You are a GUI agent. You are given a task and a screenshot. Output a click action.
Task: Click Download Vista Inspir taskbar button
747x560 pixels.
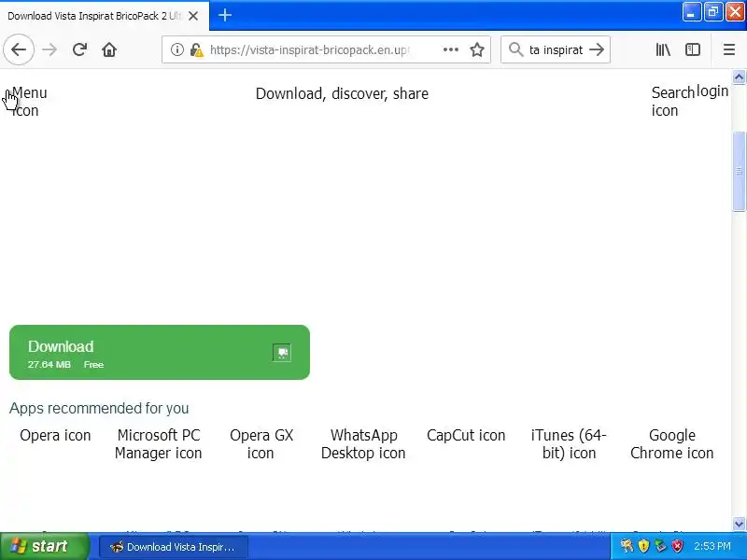[x=174, y=547]
